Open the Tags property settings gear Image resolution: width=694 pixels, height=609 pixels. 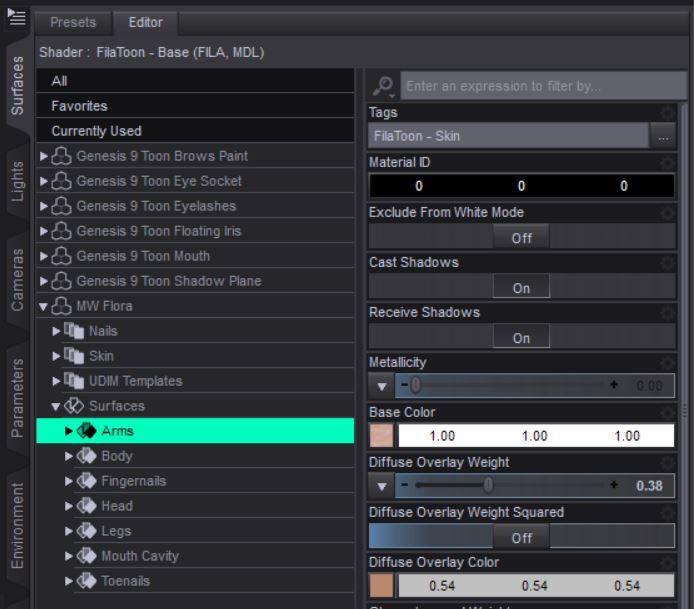click(667, 113)
